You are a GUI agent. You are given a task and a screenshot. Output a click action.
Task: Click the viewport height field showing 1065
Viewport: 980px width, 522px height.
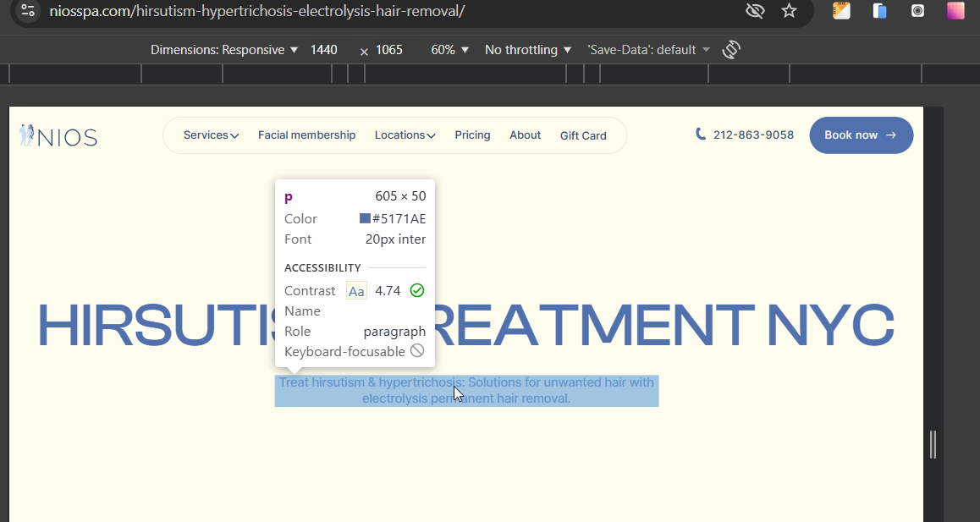(388, 49)
